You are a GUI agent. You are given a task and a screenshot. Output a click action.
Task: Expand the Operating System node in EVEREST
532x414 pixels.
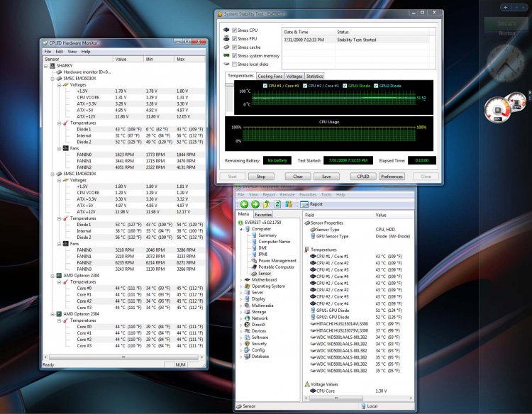point(241,286)
